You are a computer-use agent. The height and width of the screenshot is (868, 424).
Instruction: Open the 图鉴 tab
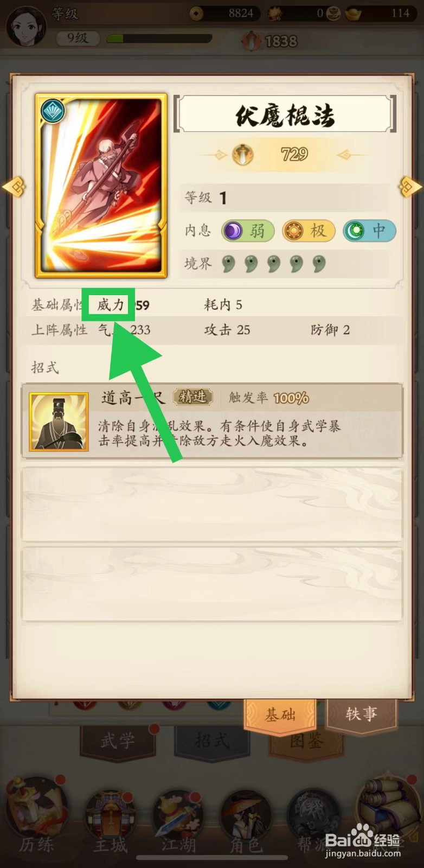306,741
